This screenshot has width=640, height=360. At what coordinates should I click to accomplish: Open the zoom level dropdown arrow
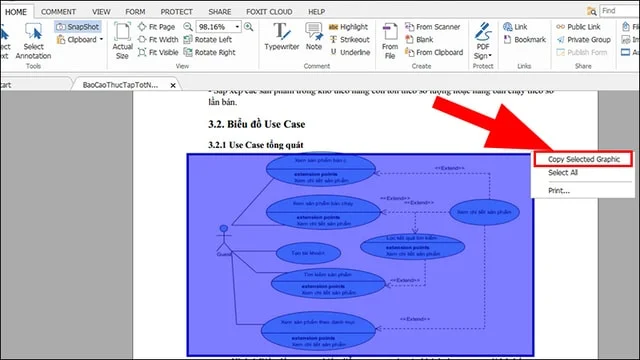click(237, 27)
